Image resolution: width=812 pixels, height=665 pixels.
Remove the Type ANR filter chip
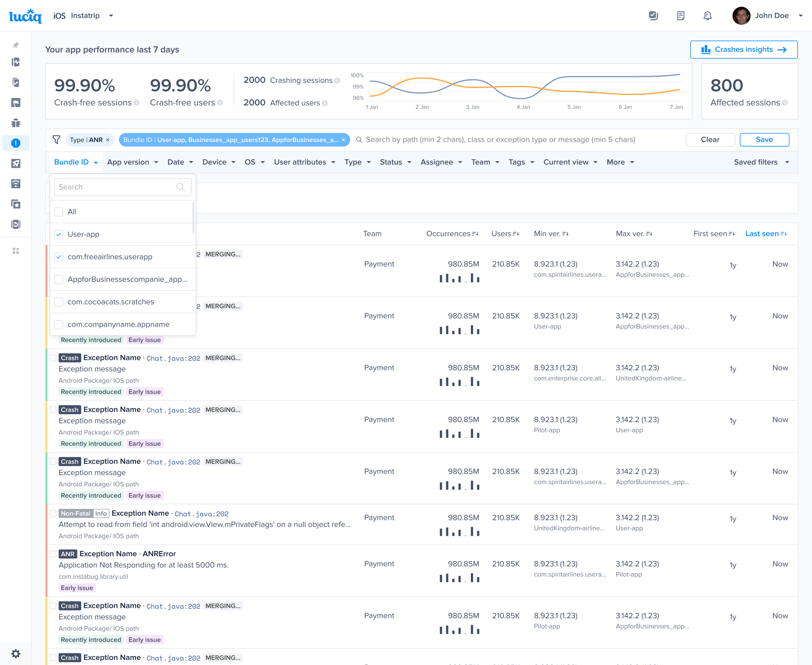tap(108, 140)
